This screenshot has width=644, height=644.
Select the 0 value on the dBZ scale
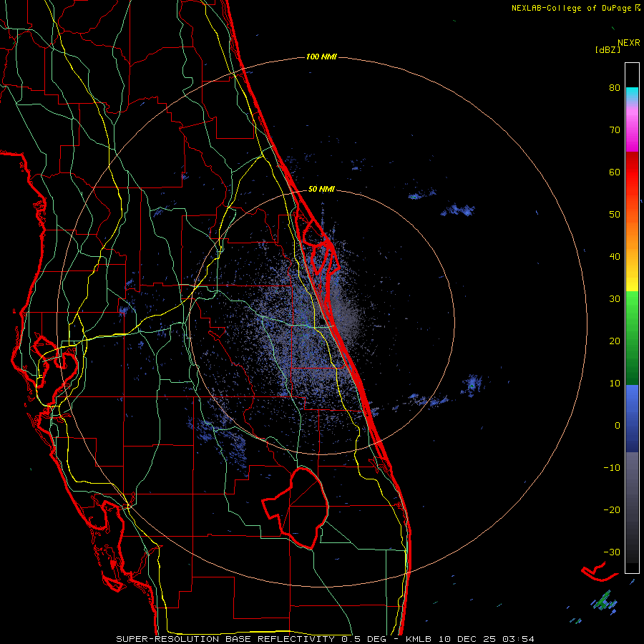click(x=618, y=426)
